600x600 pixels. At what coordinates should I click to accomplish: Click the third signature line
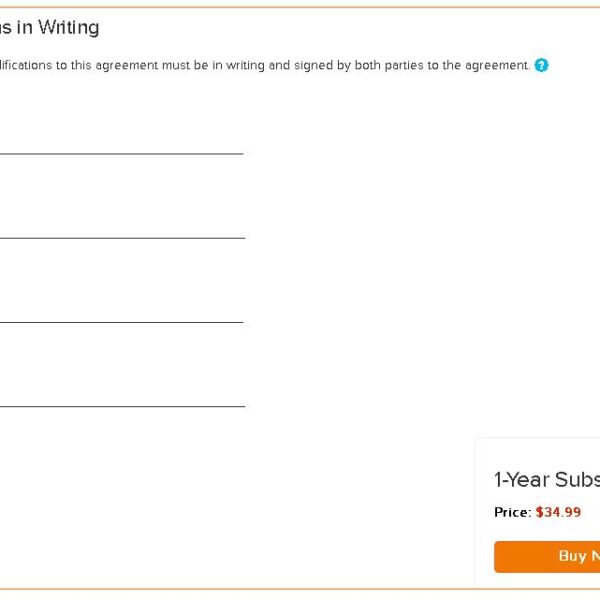[120, 322]
